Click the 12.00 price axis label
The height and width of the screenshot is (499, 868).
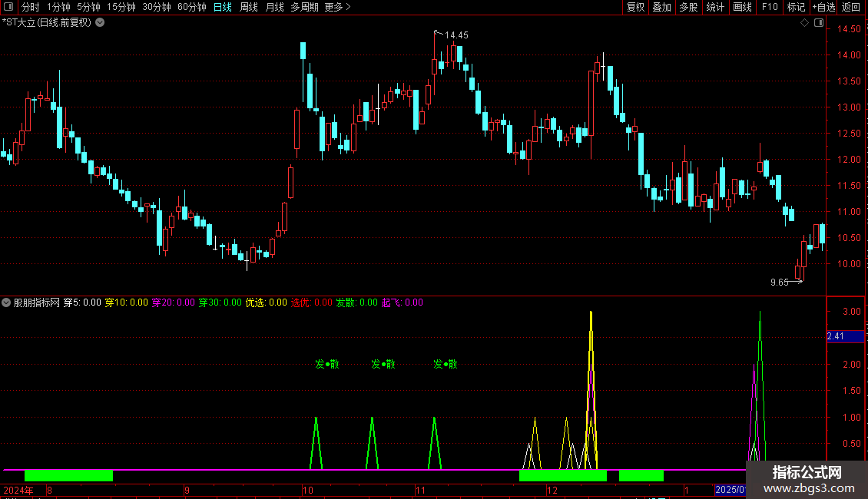click(x=849, y=160)
